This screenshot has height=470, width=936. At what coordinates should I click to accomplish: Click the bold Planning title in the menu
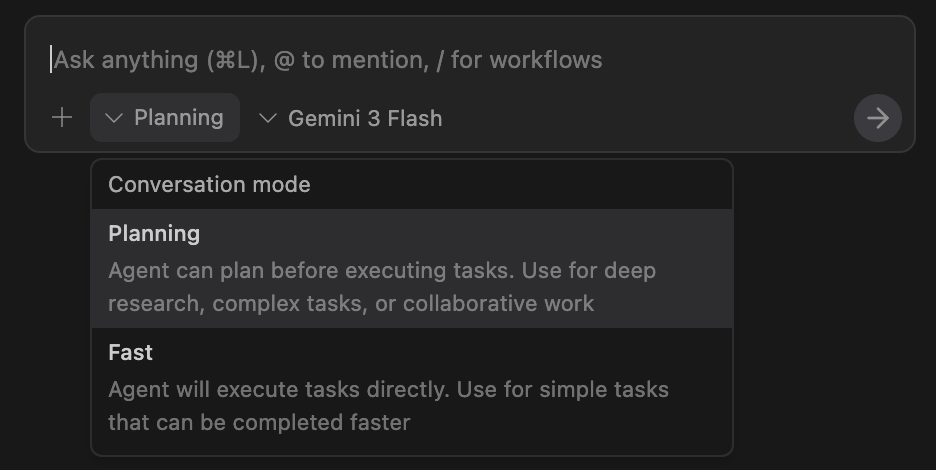pyautogui.click(x=154, y=234)
